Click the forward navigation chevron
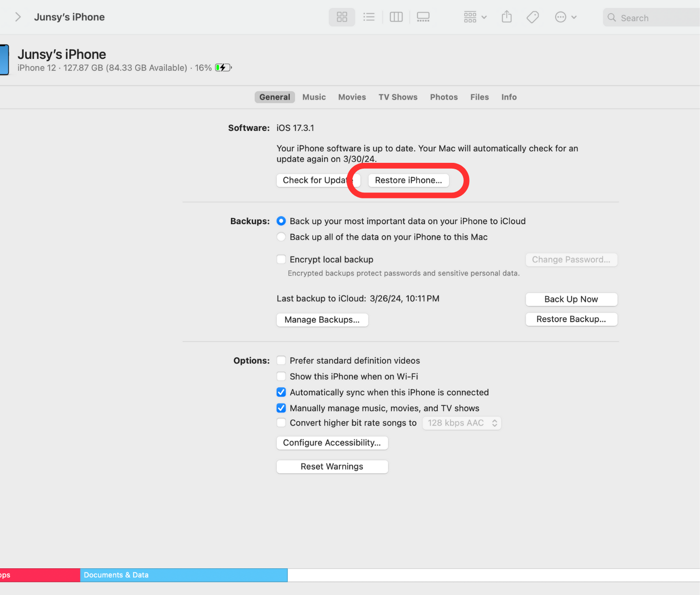This screenshot has width=700, height=595. coord(18,17)
